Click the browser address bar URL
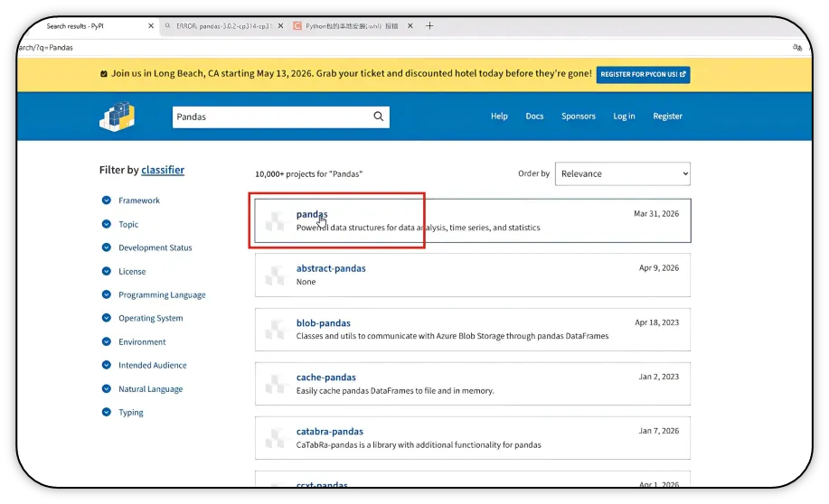This screenshot has width=829, height=504. 45,48
